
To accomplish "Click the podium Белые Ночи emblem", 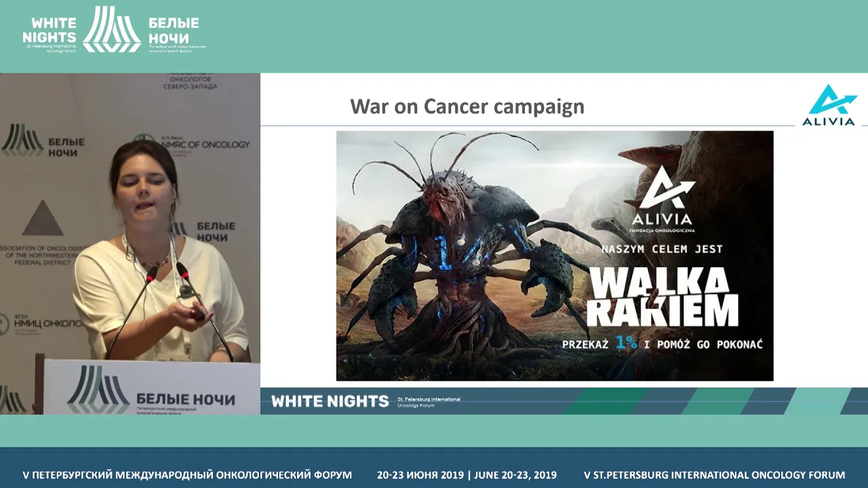I will 98,389.
